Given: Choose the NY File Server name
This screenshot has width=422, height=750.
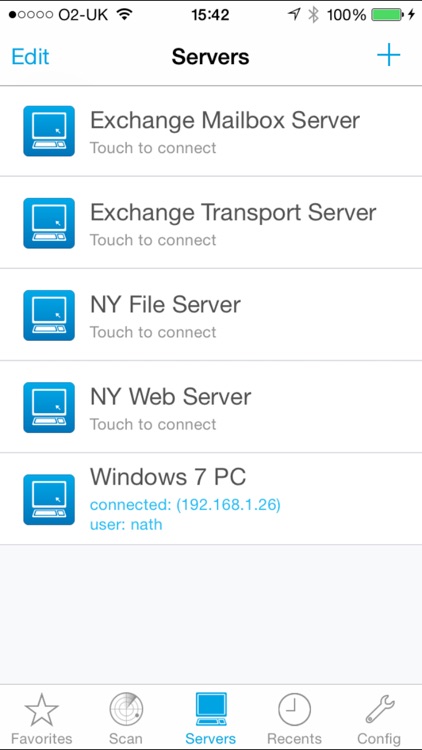Looking at the screenshot, I should 165,305.
